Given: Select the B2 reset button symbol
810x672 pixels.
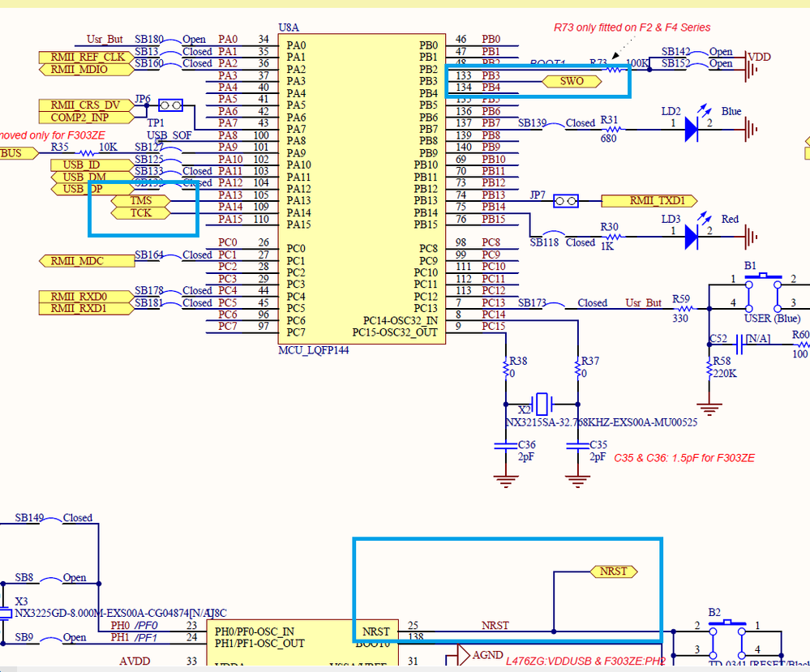Looking at the screenshot, I should [x=727, y=640].
